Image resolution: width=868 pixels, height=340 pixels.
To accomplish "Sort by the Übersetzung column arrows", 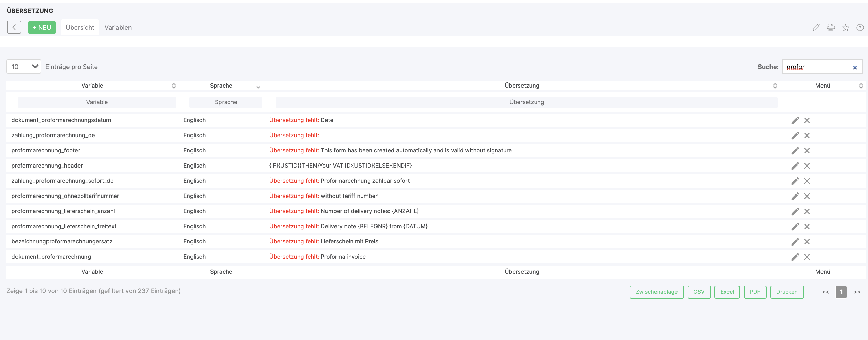I will click(x=775, y=86).
